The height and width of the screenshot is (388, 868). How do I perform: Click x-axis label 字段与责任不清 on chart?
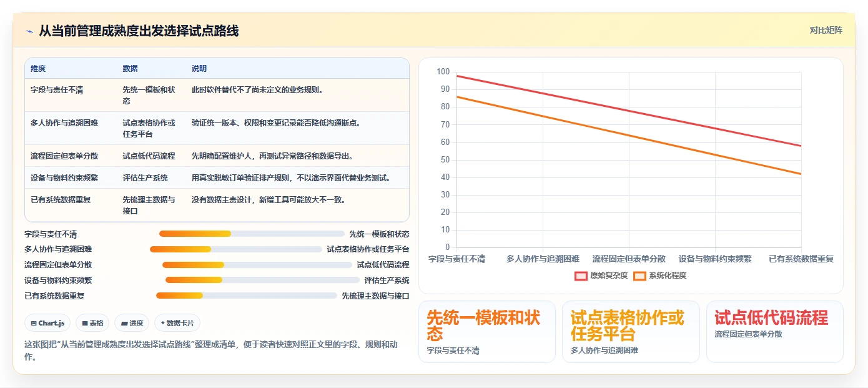456,259
